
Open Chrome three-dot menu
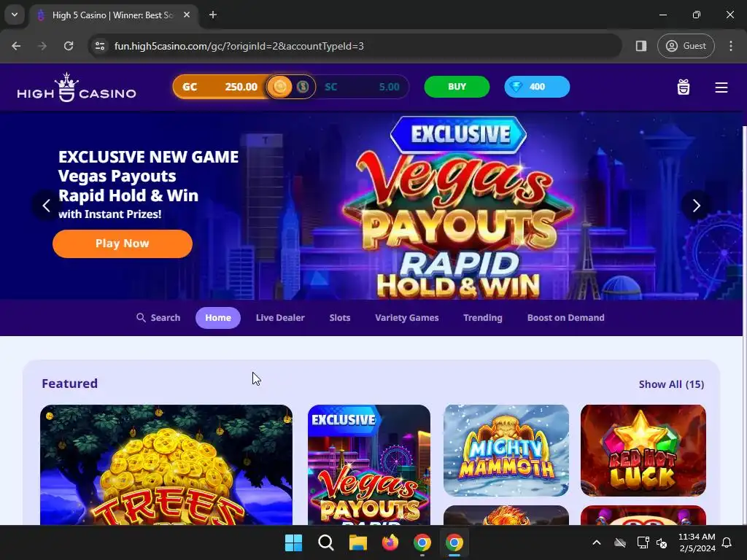(x=731, y=46)
